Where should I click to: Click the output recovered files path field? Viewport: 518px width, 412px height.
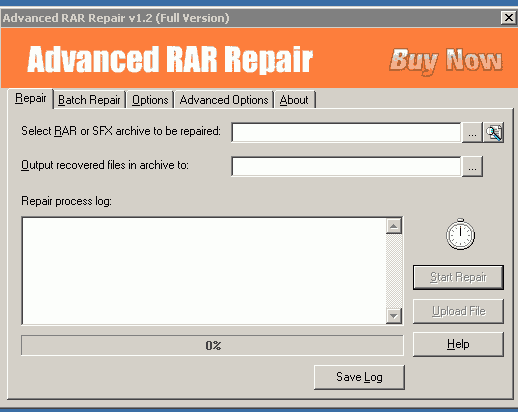click(x=346, y=166)
